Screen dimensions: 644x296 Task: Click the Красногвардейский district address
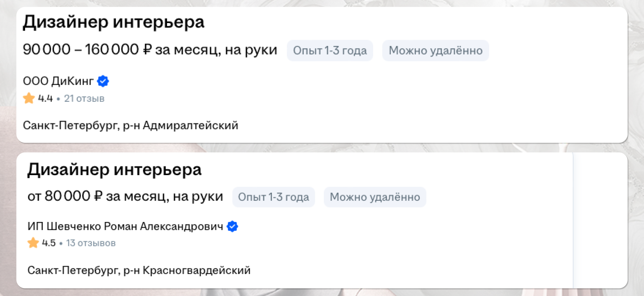tap(139, 271)
